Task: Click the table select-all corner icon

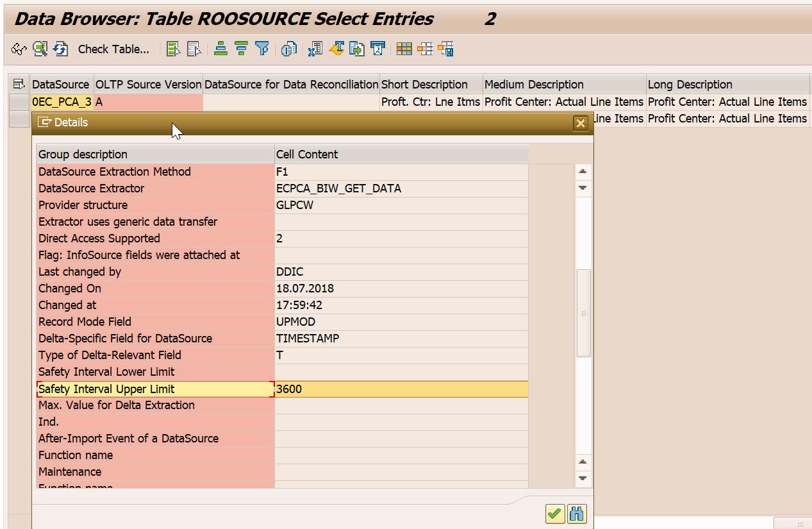Action: click(19, 84)
